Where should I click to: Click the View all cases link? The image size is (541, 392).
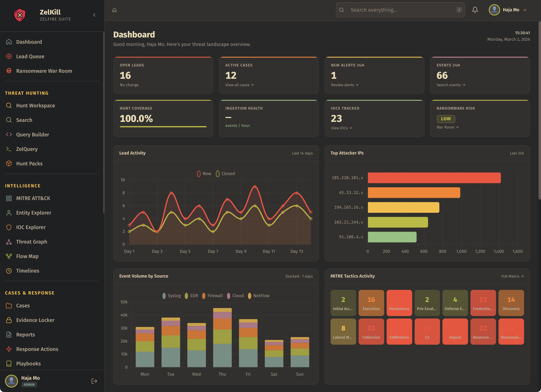239,85
